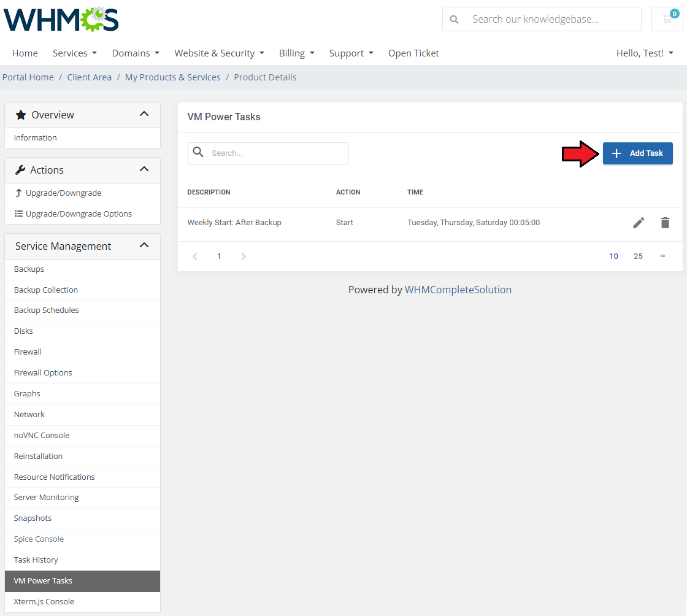This screenshot has width=687, height=616.
Task: Open the Support dropdown menu
Action: tap(351, 53)
